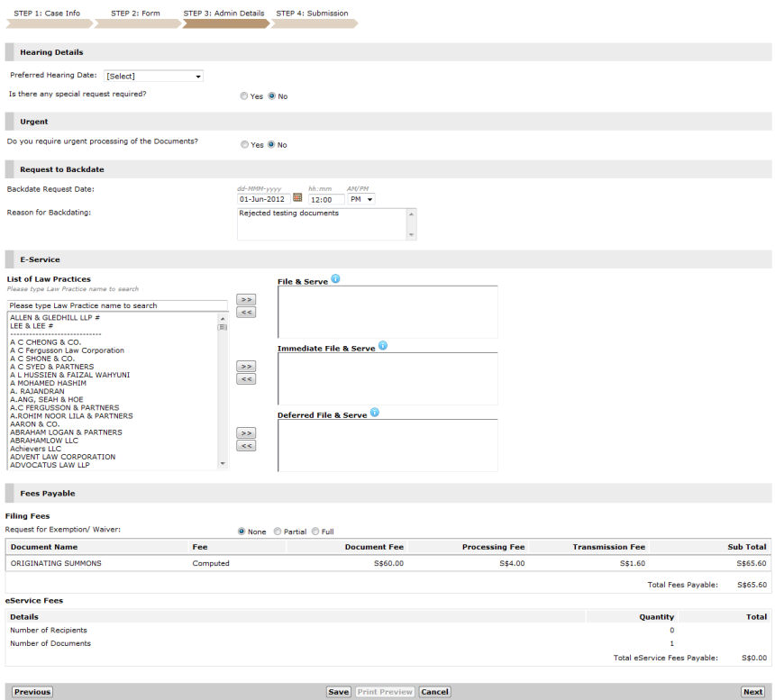Add law practice to Immediate File & Serve
Viewport: 775px width, 700px height.
tap(246, 367)
